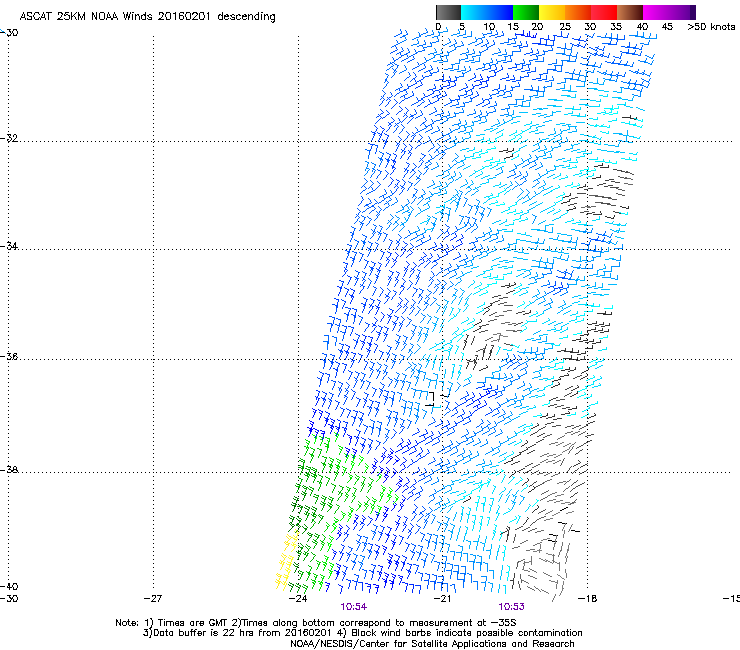Click the brown 35-40 knots color segment

(x=630, y=12)
